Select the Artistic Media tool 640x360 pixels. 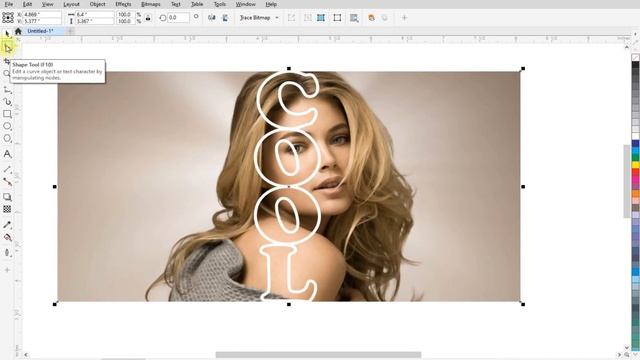[7, 102]
